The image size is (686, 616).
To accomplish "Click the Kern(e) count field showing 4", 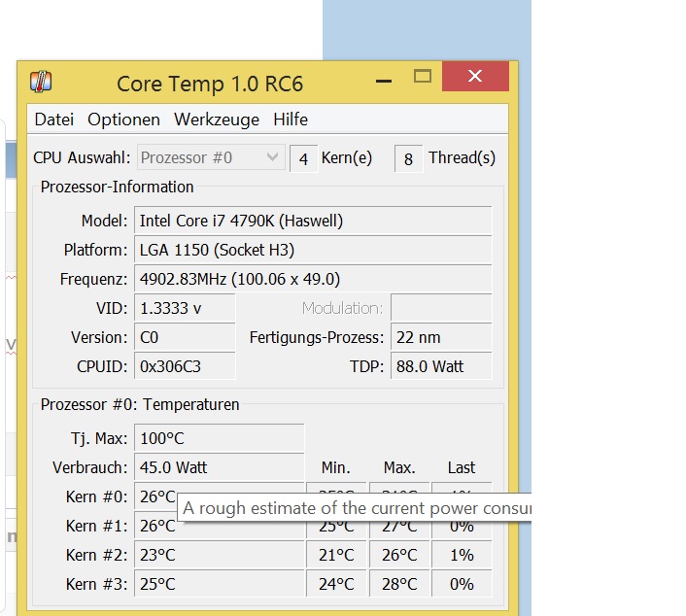I will pyautogui.click(x=303, y=158).
